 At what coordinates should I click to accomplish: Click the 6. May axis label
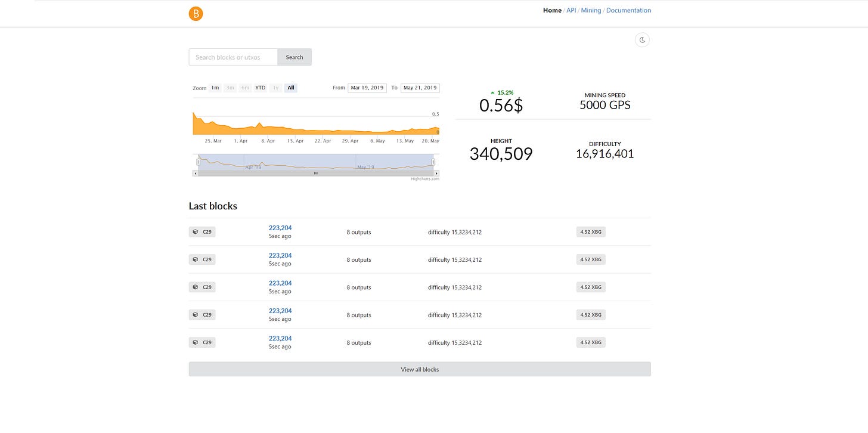tap(377, 141)
